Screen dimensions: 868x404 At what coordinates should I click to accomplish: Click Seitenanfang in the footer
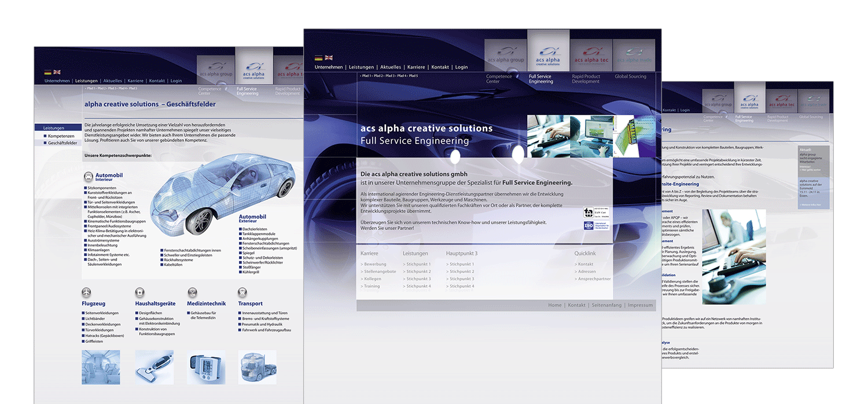click(x=607, y=305)
